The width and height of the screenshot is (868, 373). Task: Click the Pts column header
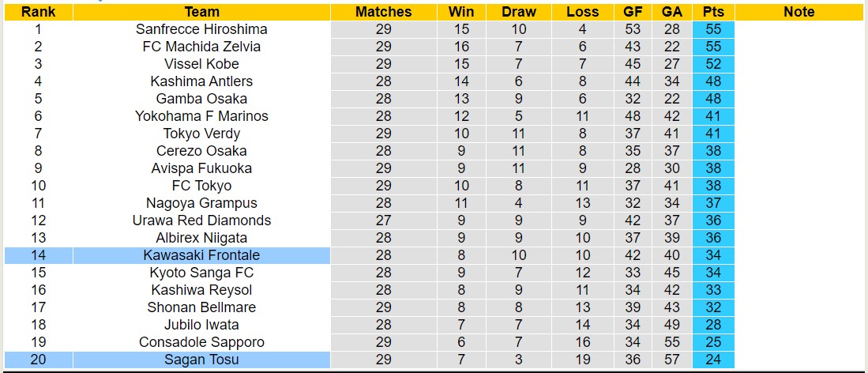(x=713, y=12)
